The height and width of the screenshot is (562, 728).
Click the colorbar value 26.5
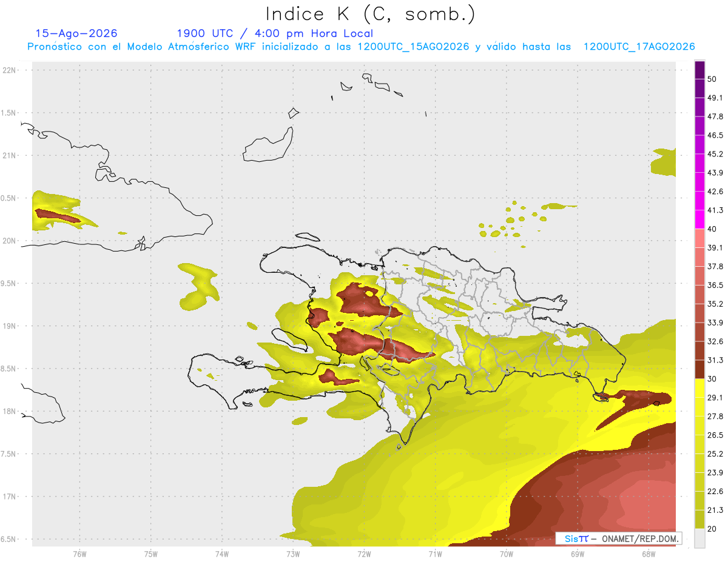715,436
